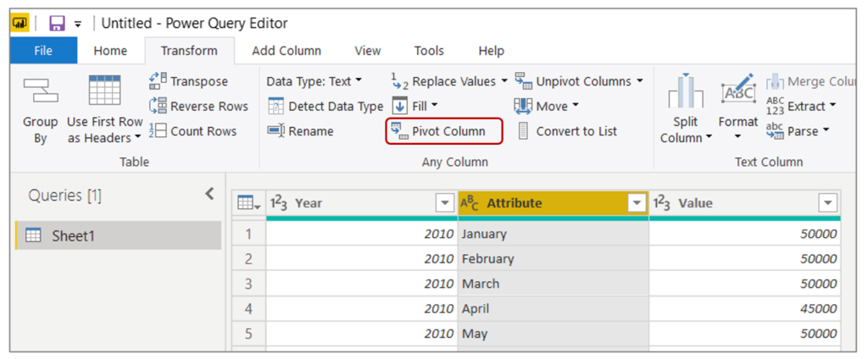Expand the Data Type: Text dropdown
Screen dimensions: 868x359
[314, 81]
